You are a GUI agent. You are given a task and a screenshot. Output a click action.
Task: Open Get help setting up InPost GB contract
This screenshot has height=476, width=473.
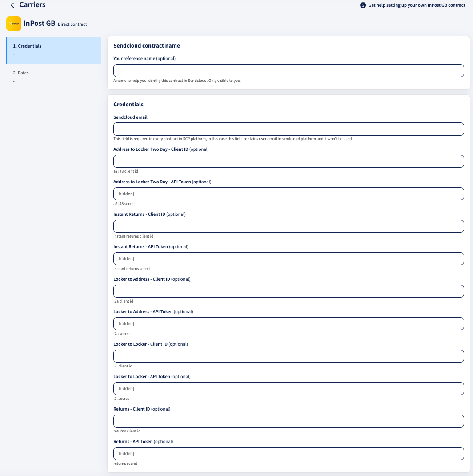[417, 5]
